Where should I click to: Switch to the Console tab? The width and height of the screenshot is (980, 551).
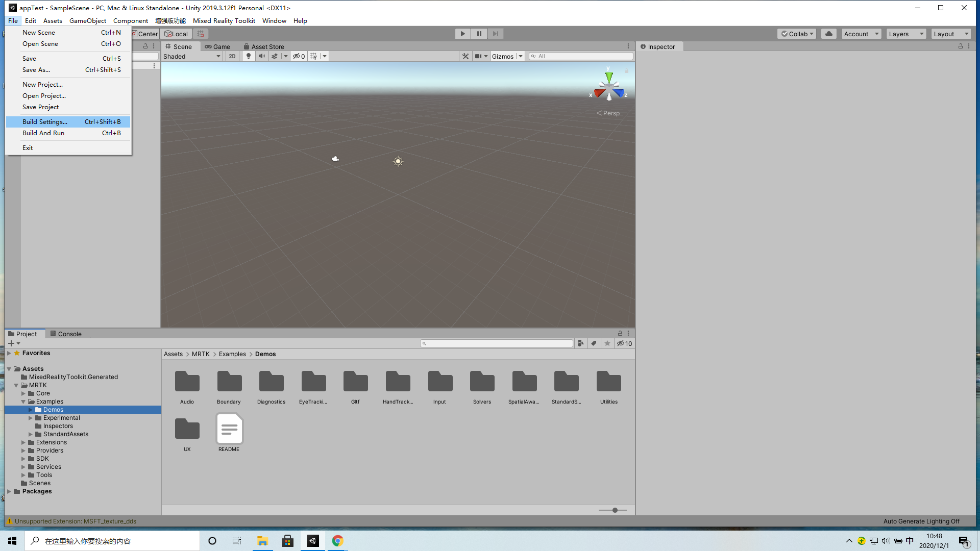[x=69, y=334]
